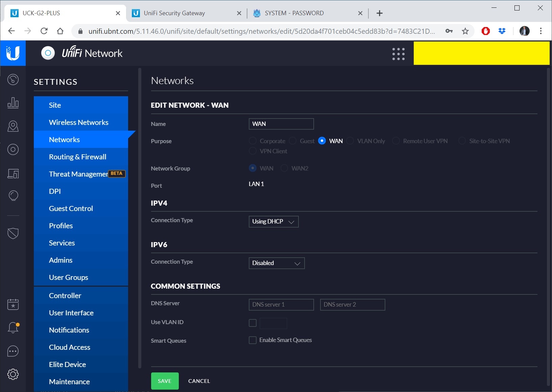This screenshot has height=392, width=552.
Task: Open the Alerts bell icon
Action: pyautogui.click(x=13, y=328)
